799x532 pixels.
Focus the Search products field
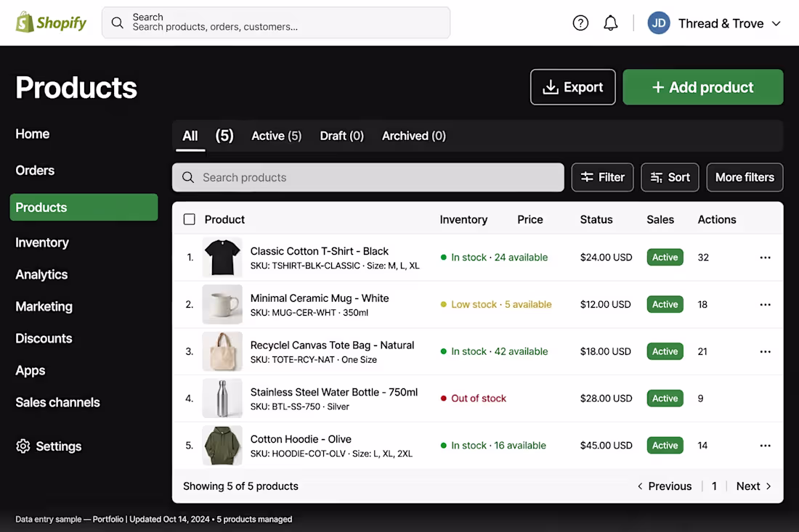pos(368,177)
